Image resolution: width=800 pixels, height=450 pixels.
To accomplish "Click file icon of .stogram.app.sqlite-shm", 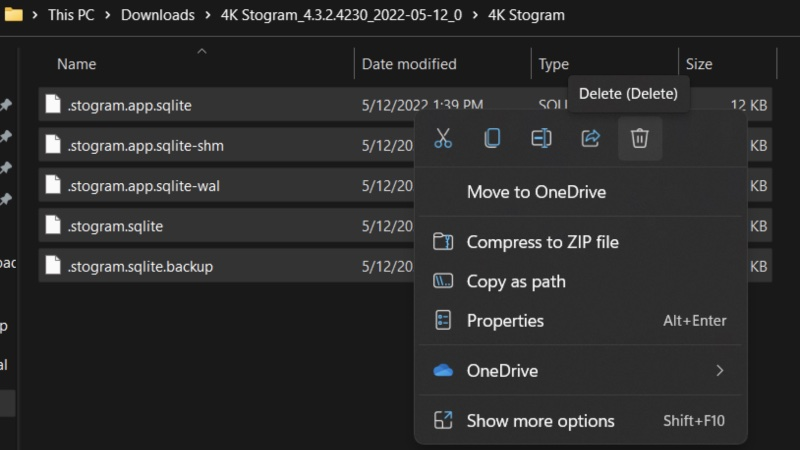I will tap(53, 144).
